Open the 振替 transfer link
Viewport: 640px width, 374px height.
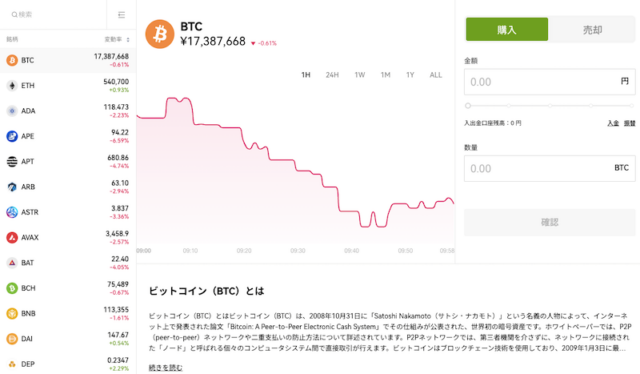point(629,123)
